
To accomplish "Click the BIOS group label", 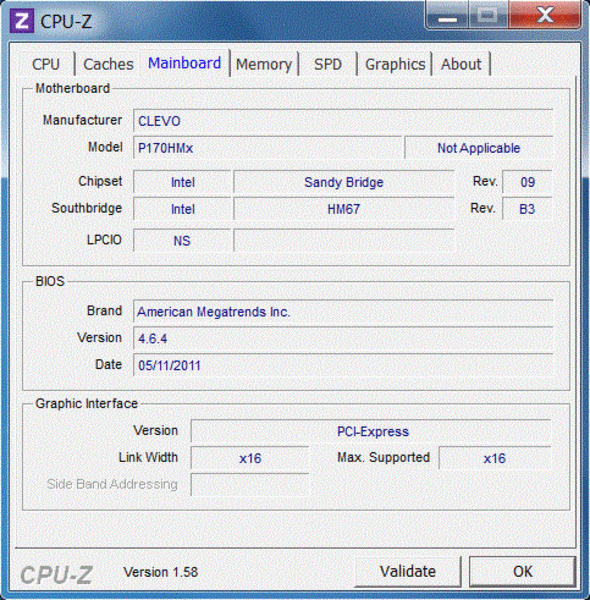I will pos(50,281).
